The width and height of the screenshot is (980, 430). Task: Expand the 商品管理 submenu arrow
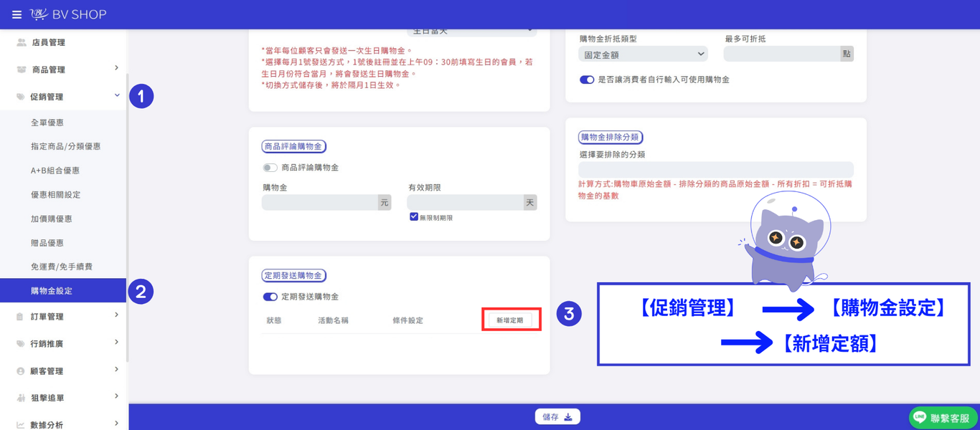[x=116, y=68]
